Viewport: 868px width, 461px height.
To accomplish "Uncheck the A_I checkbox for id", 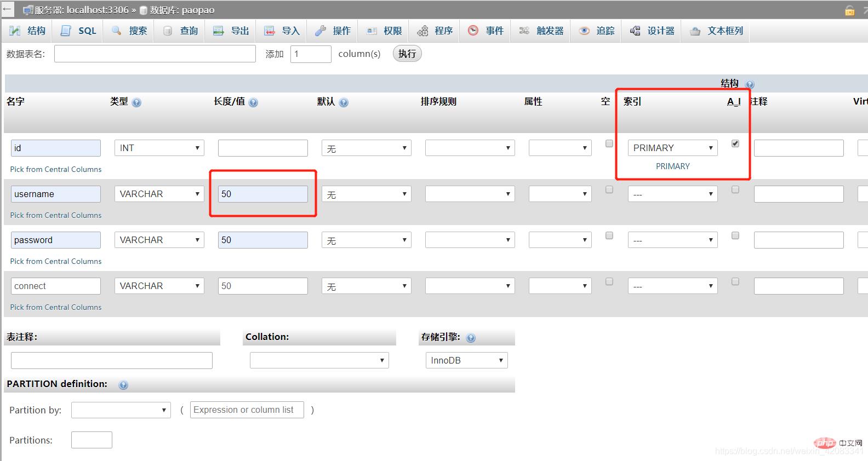I will (735, 143).
